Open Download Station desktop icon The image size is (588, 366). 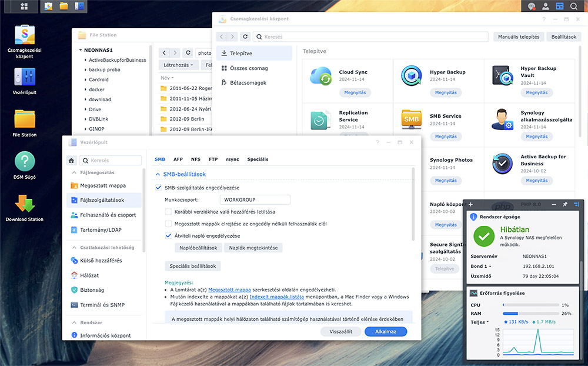[25, 204]
